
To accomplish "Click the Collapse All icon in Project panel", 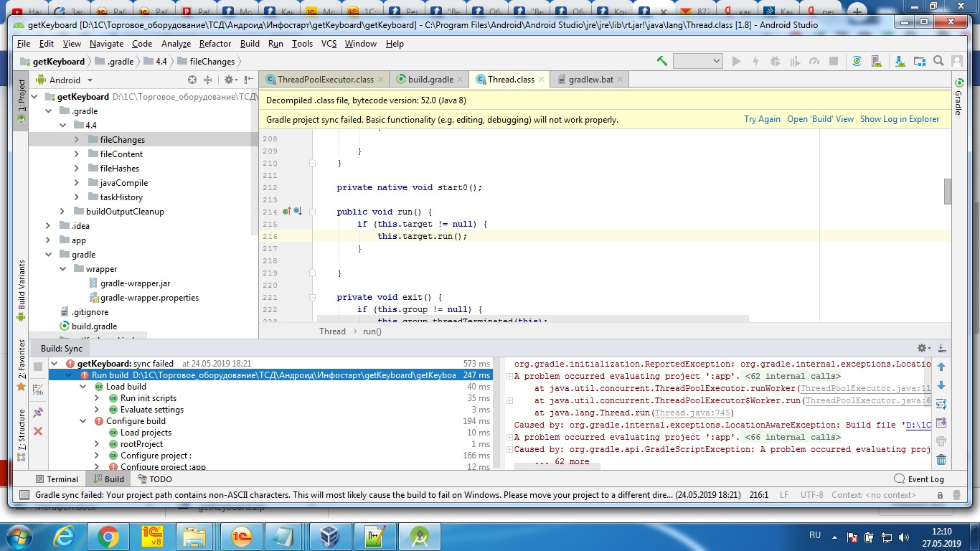I will point(208,80).
